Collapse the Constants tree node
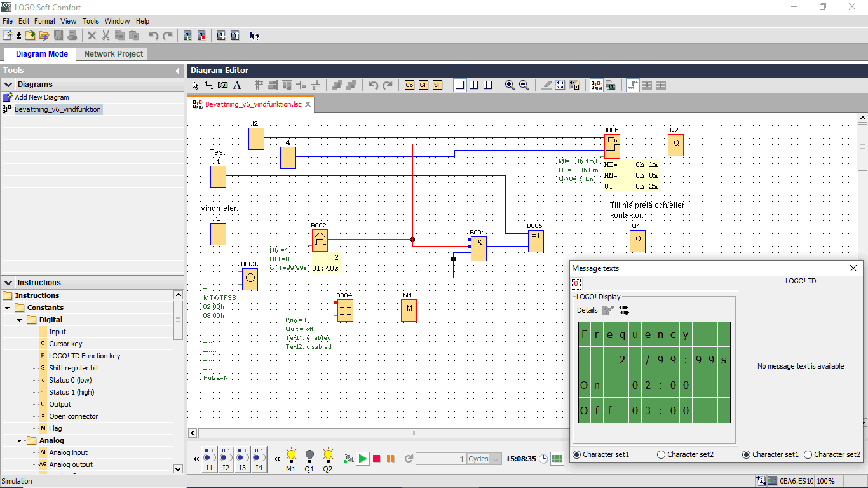Viewport: 868px width, 488px height. pos(8,308)
